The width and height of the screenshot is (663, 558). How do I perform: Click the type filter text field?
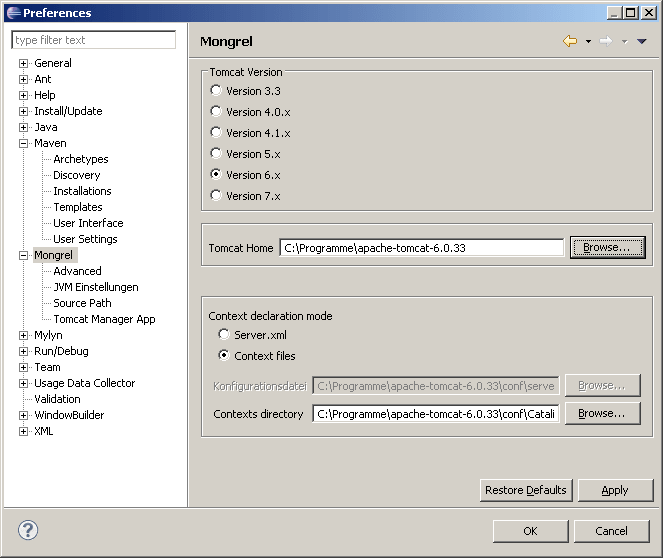click(93, 40)
